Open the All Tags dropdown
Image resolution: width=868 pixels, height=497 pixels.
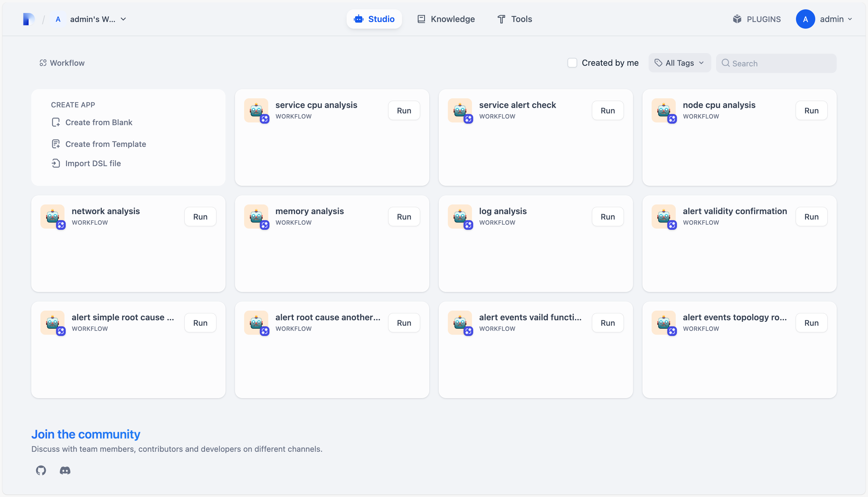pos(679,63)
